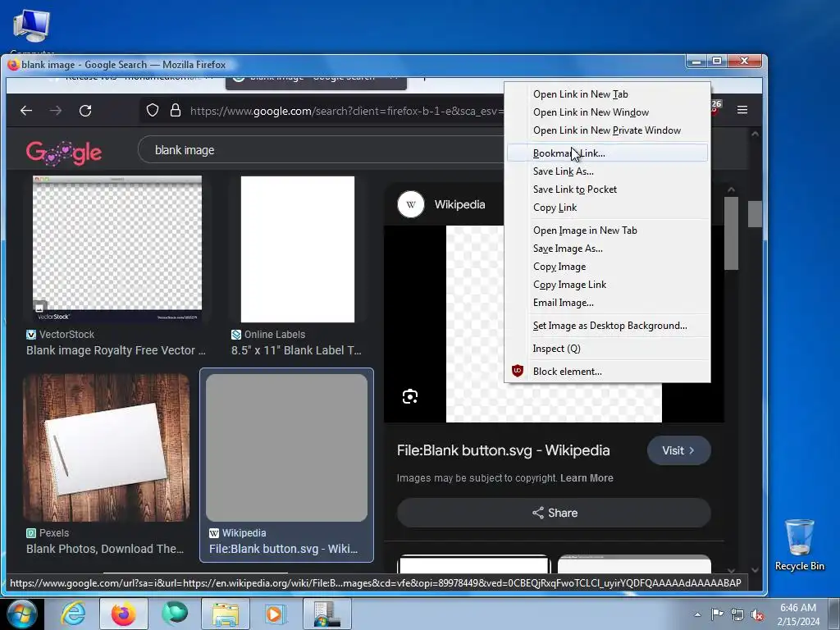This screenshot has width=840, height=630.
Task: Open Windows Explorer folder in the taskbar
Action: point(226,614)
